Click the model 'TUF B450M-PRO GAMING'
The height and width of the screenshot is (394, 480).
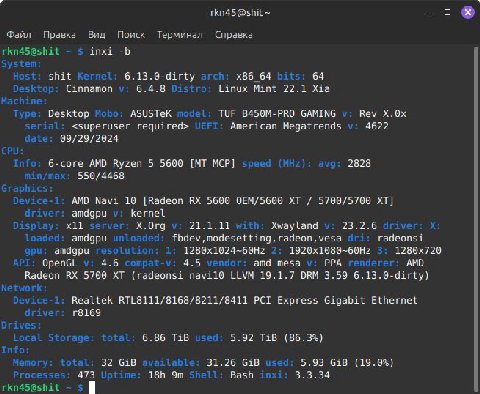point(277,114)
